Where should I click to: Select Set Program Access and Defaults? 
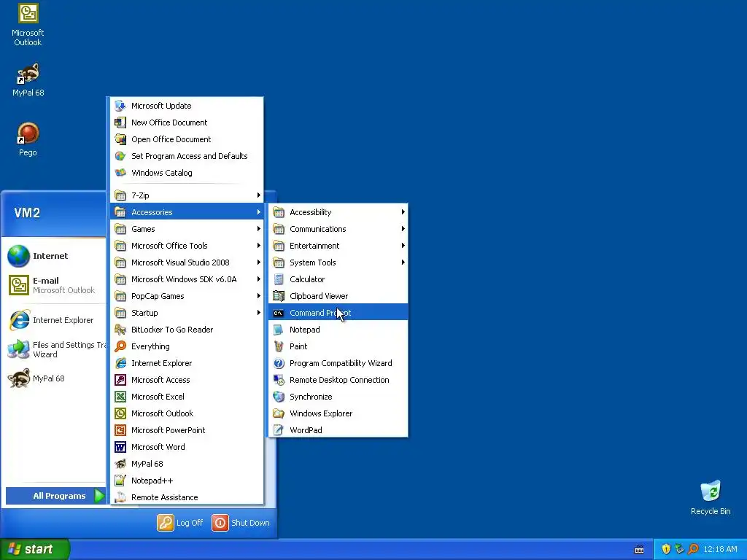coord(187,156)
